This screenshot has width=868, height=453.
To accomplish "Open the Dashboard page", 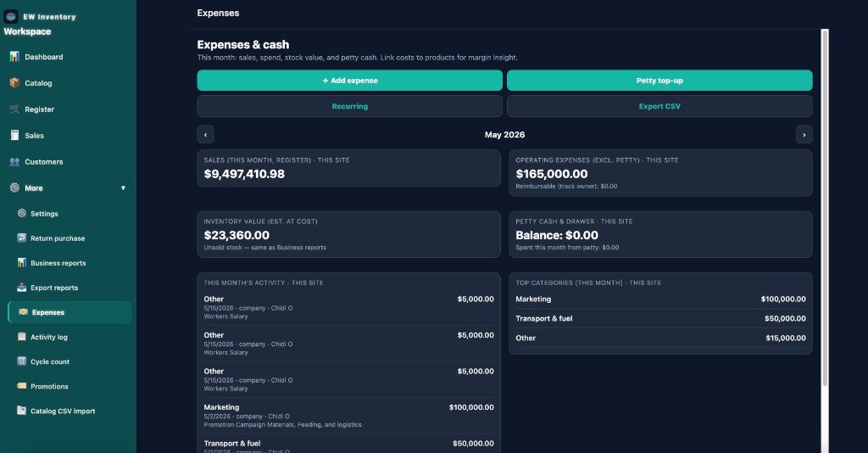I will [x=44, y=57].
